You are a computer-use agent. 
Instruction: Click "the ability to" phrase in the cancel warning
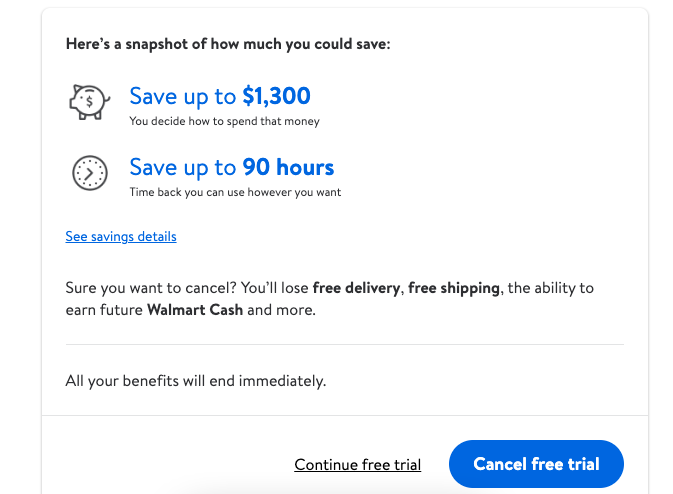pos(551,288)
